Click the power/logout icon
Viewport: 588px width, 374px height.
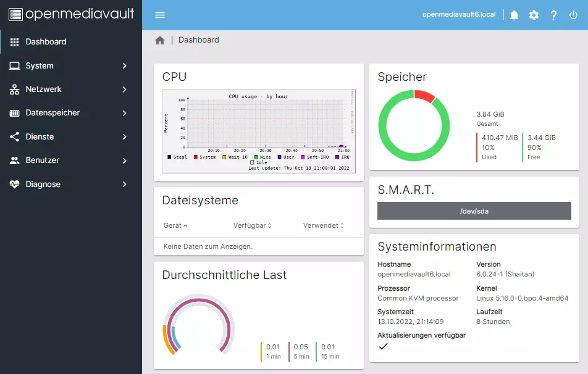click(574, 15)
